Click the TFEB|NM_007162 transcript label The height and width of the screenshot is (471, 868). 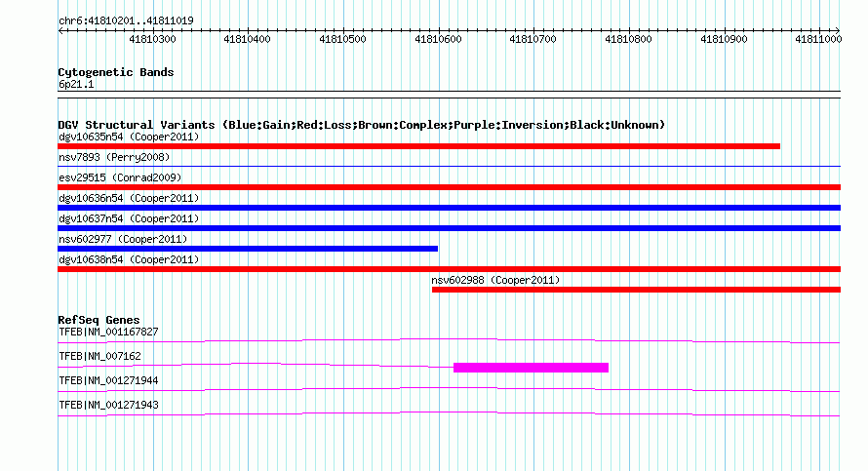[x=99, y=357]
